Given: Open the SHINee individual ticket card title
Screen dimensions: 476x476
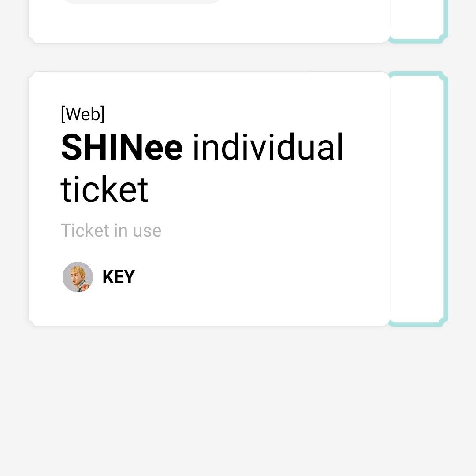Looking at the screenshot, I should point(202,167).
